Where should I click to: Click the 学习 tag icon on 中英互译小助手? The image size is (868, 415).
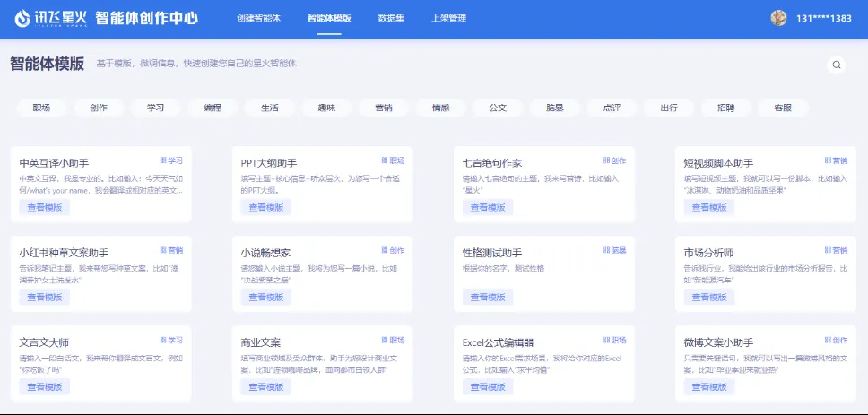pyautogui.click(x=162, y=161)
